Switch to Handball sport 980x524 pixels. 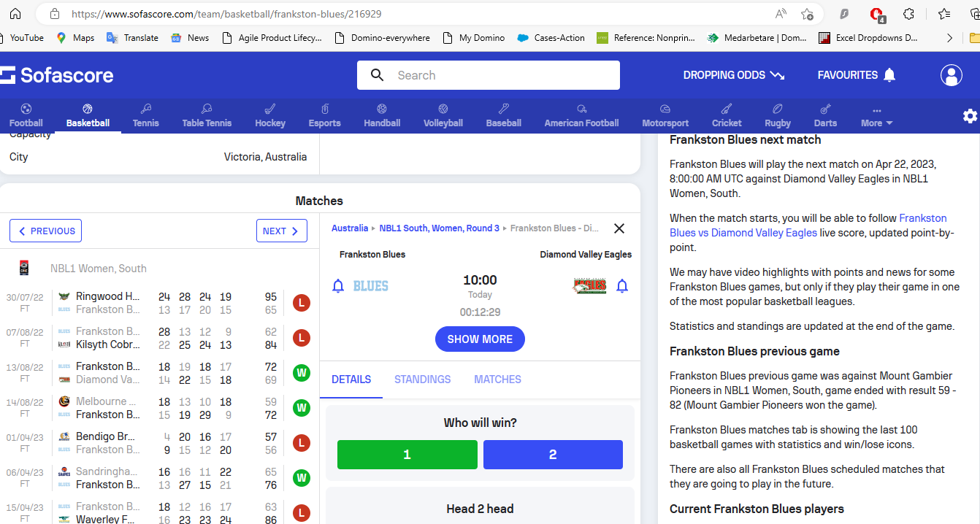coord(382,116)
